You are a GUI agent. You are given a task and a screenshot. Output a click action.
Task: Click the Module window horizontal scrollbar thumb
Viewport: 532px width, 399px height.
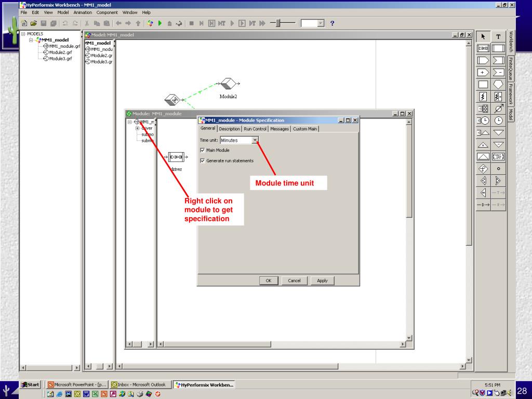pos(218,344)
